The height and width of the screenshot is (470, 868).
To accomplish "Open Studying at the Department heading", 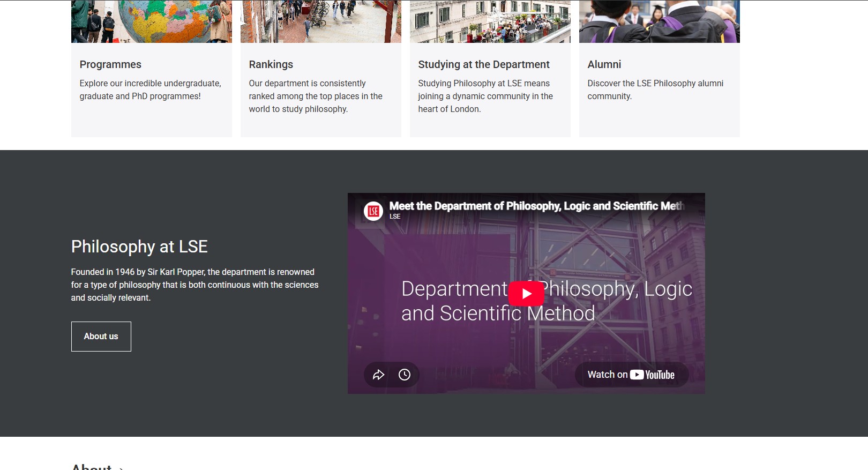I will tap(484, 64).
